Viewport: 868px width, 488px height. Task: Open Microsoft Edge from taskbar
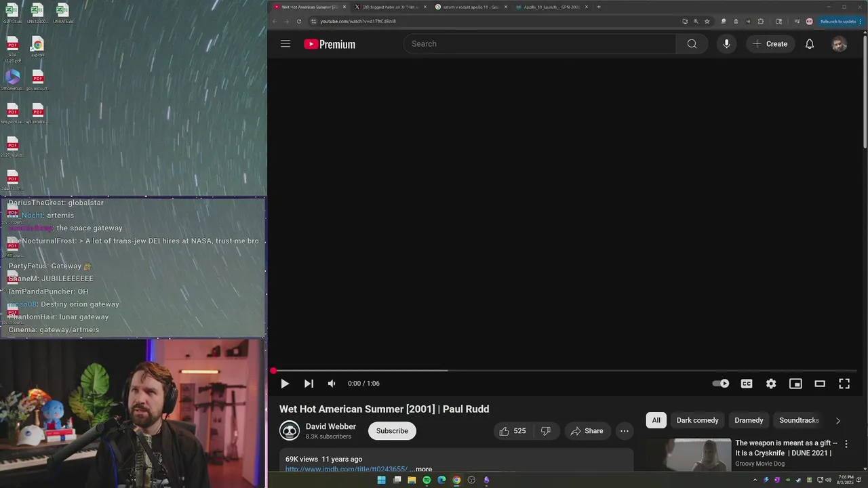pos(441,480)
